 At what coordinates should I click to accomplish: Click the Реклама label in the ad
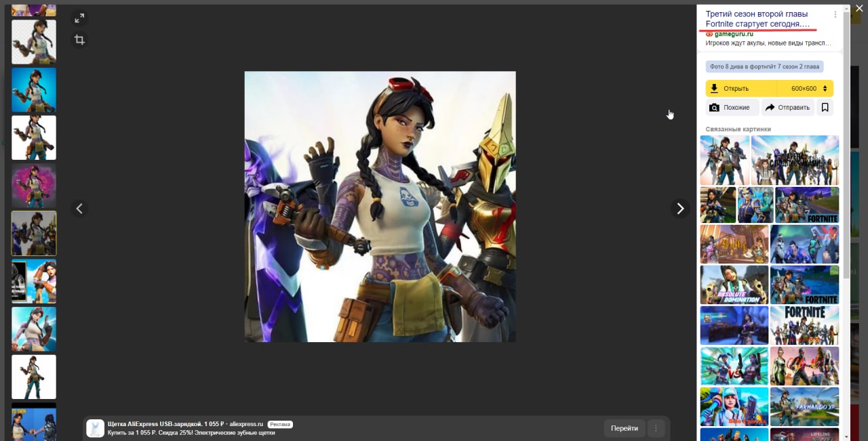(x=280, y=424)
